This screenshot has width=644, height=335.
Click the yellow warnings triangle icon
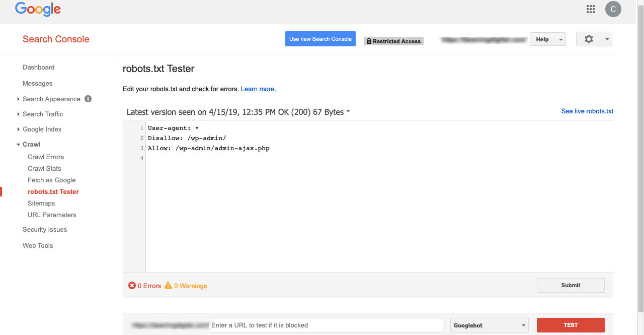(x=168, y=286)
